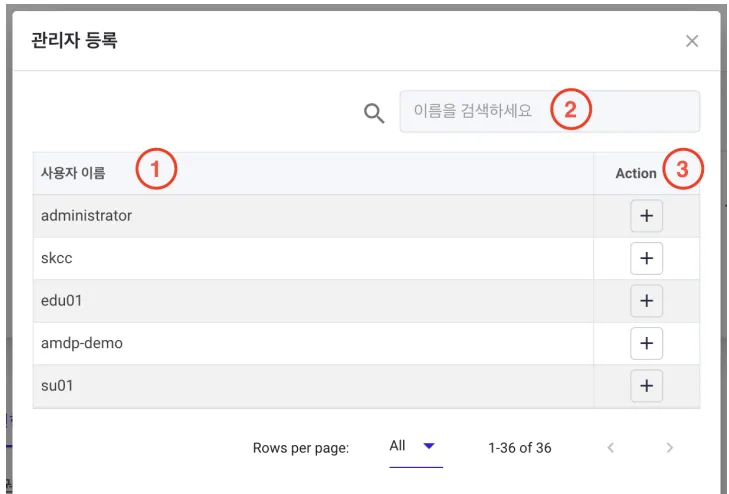Close the 관리자 등록 dialog
Viewport: 729px width, 494px height.
[692, 41]
